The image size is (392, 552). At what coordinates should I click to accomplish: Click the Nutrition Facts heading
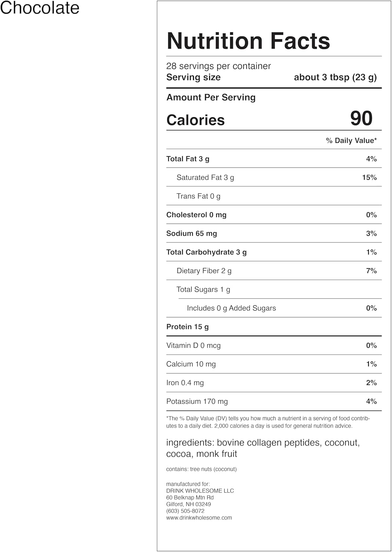click(248, 41)
